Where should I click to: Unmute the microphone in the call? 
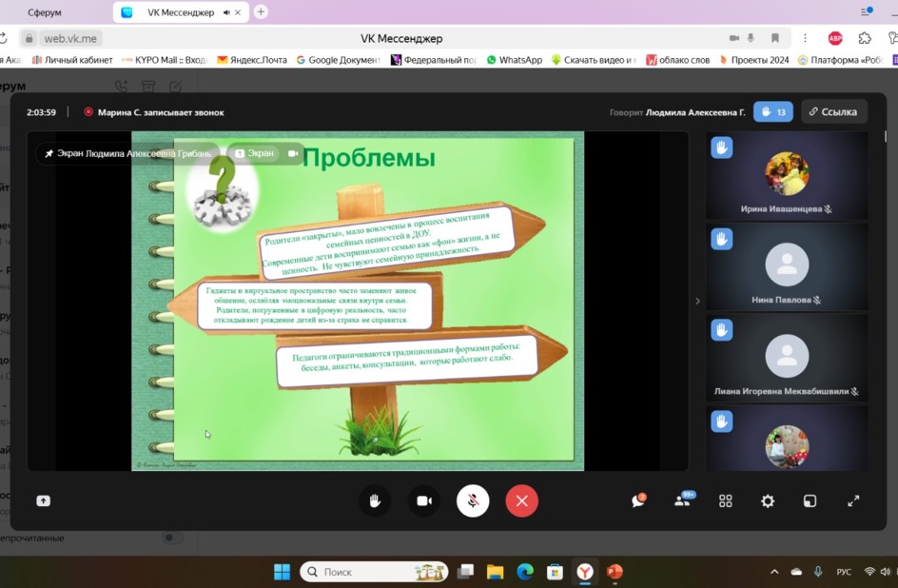pos(473,501)
